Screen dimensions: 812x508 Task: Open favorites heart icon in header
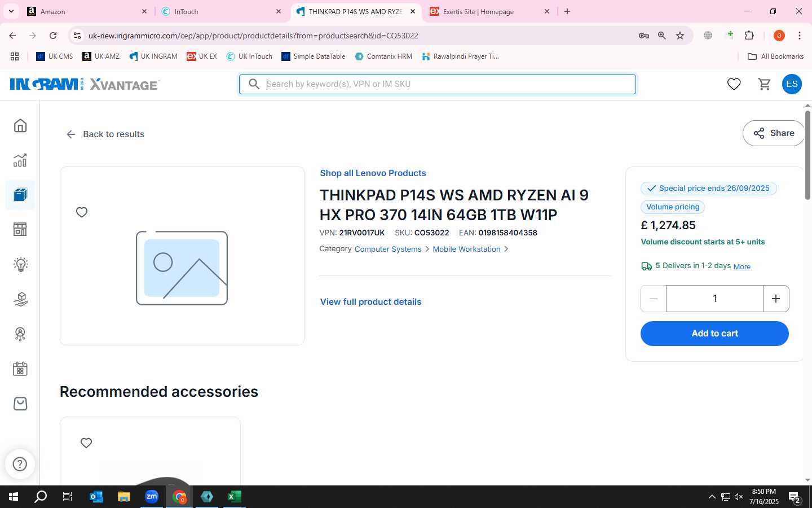click(734, 84)
